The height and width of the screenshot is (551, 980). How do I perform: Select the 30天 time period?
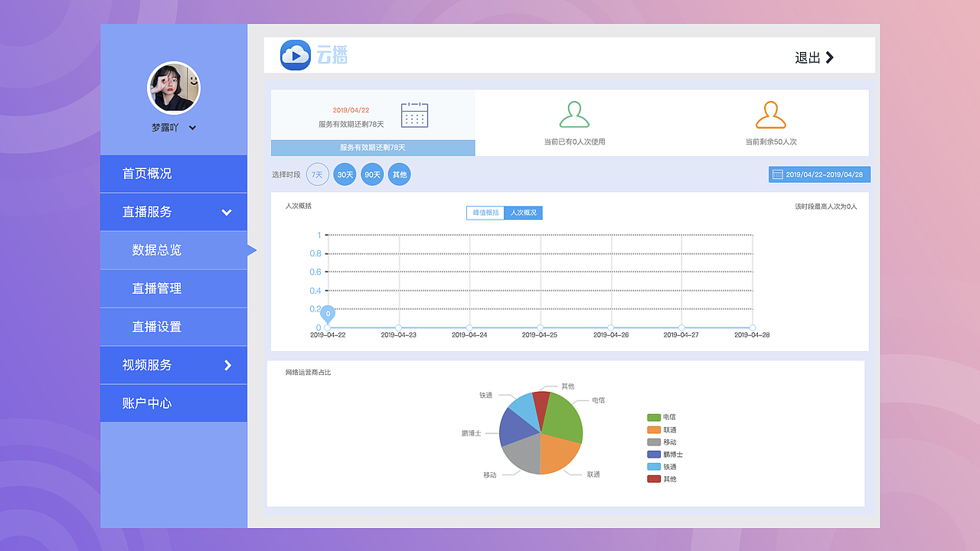click(x=345, y=174)
